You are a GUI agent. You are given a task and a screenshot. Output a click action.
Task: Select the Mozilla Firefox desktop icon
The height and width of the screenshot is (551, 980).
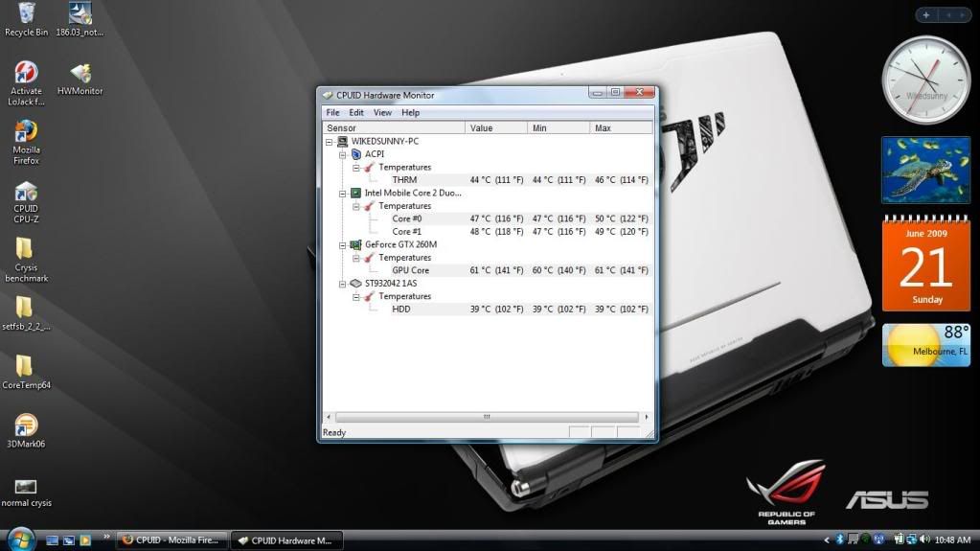pyautogui.click(x=26, y=142)
